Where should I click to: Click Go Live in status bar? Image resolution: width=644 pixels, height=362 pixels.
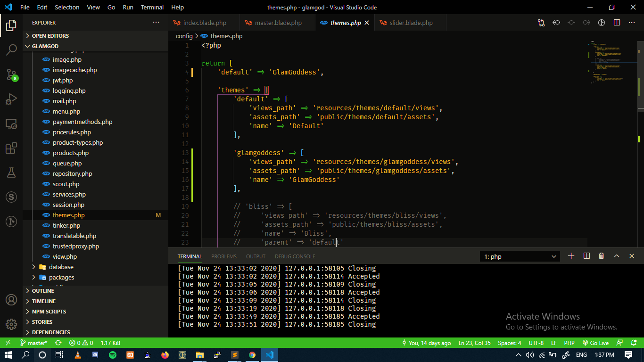click(595, 343)
